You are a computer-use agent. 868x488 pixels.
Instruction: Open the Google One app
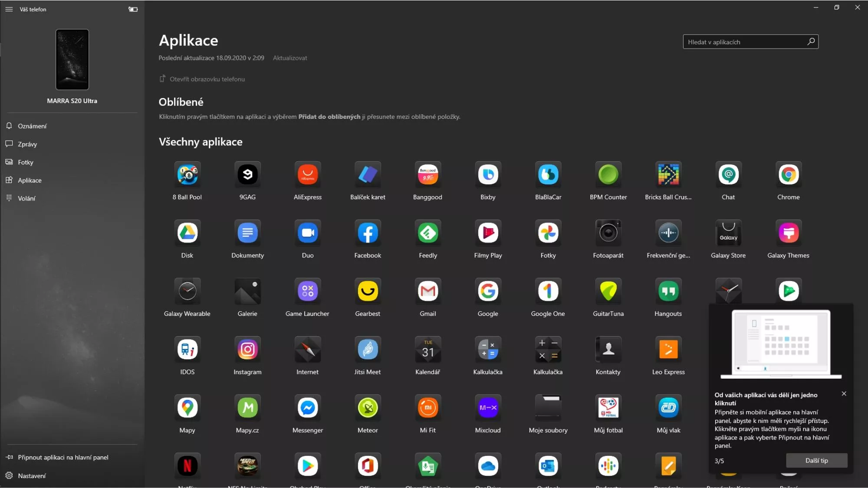pos(548,291)
